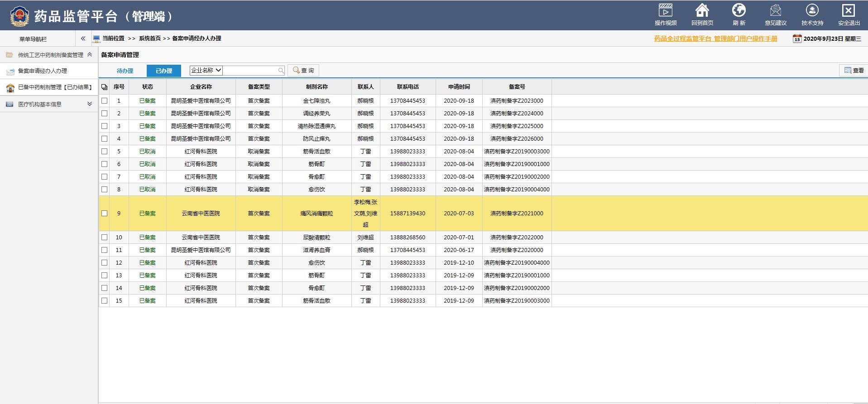Open 已备中药制剂管理 sidebar menu item
Screen dimensions: 868x404
(54, 87)
